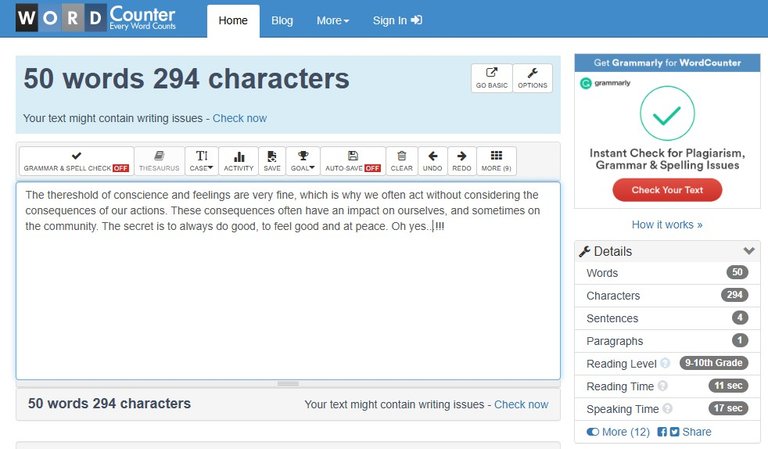Open the Blog tab
The image size is (768, 449).
pyautogui.click(x=282, y=21)
